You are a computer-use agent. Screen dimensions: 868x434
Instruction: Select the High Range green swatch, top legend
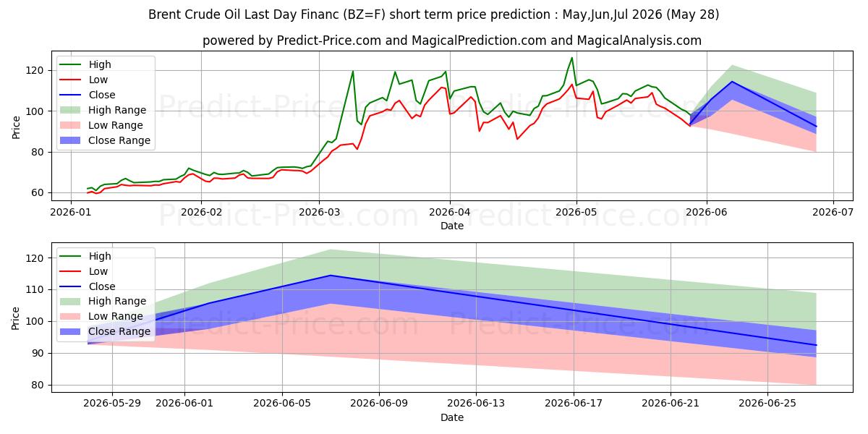click(x=72, y=111)
